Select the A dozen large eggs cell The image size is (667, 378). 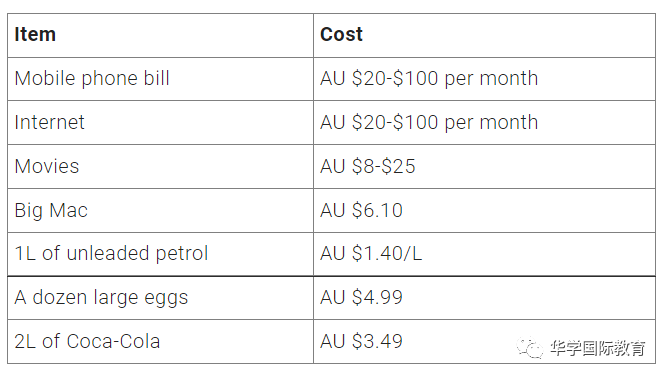coord(160,298)
